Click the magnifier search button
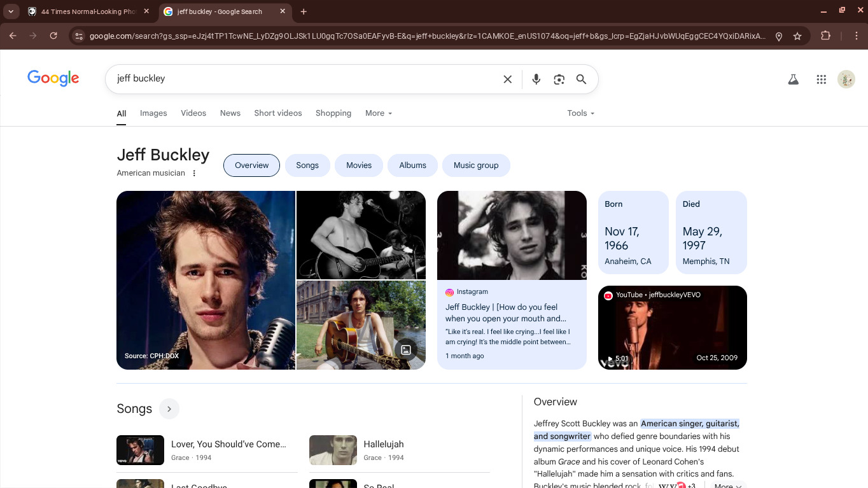 click(581, 80)
